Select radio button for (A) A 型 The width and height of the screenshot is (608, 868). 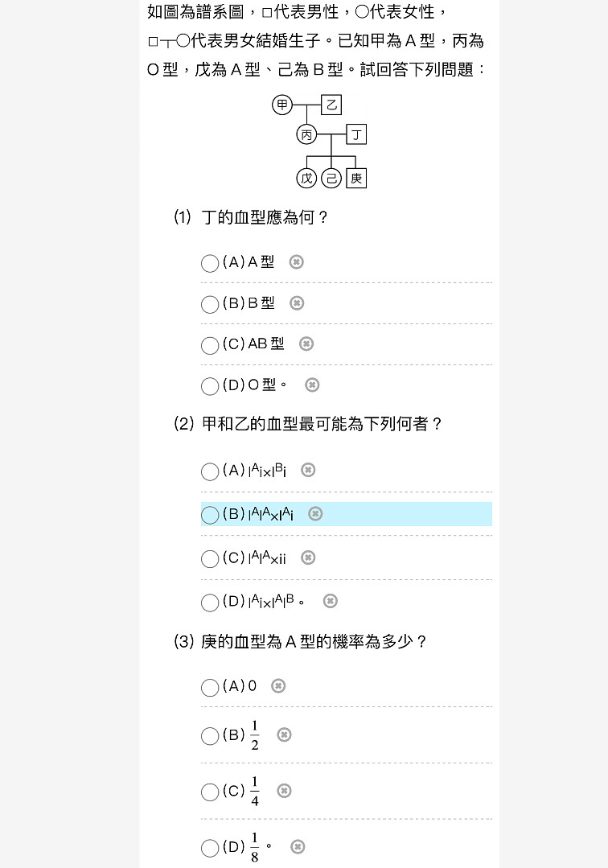(210, 264)
